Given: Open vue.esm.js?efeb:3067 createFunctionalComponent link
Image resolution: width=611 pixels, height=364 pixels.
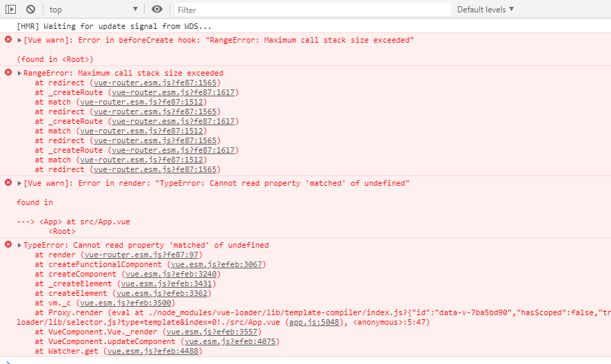Looking at the screenshot, I should coord(216,265).
